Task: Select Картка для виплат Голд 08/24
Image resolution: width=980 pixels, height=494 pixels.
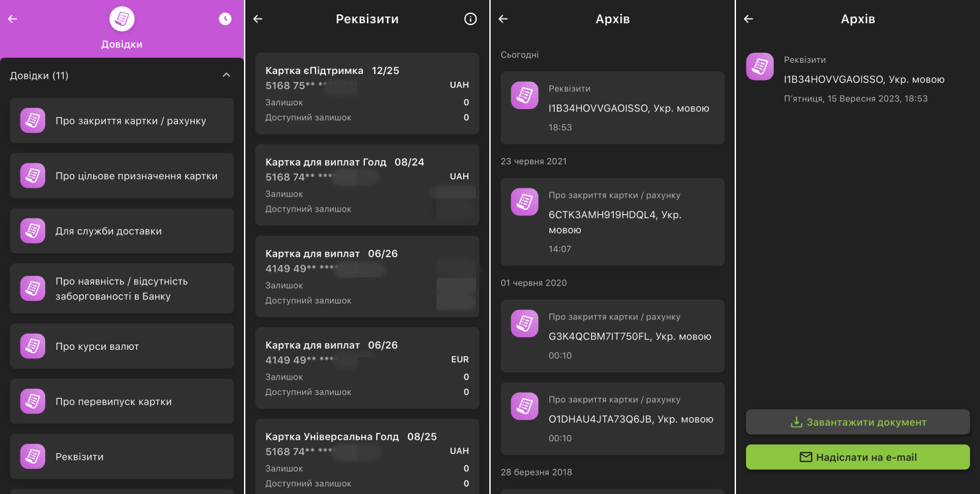Action: 367,185
